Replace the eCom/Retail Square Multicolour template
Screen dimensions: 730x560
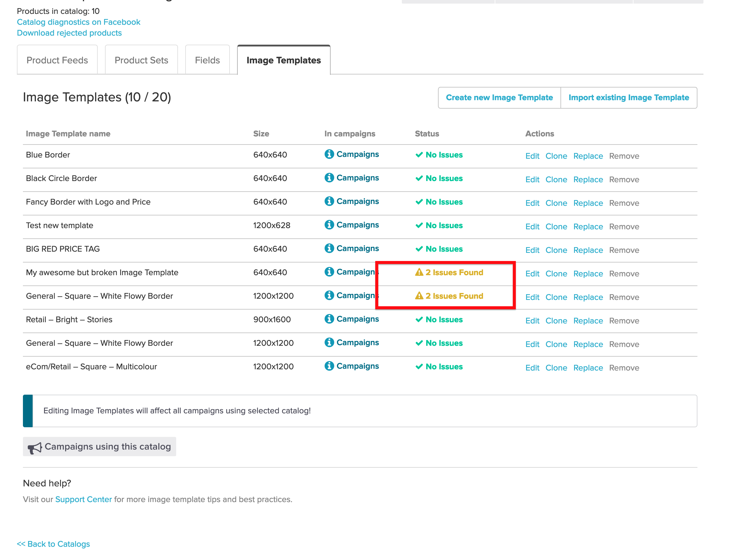coord(588,368)
